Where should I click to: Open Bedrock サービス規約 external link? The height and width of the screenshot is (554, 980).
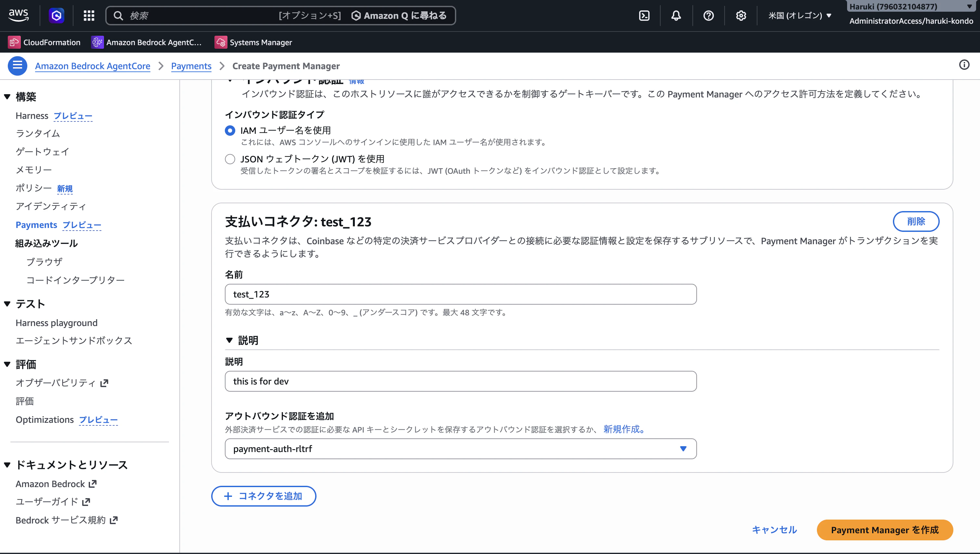[x=67, y=520]
